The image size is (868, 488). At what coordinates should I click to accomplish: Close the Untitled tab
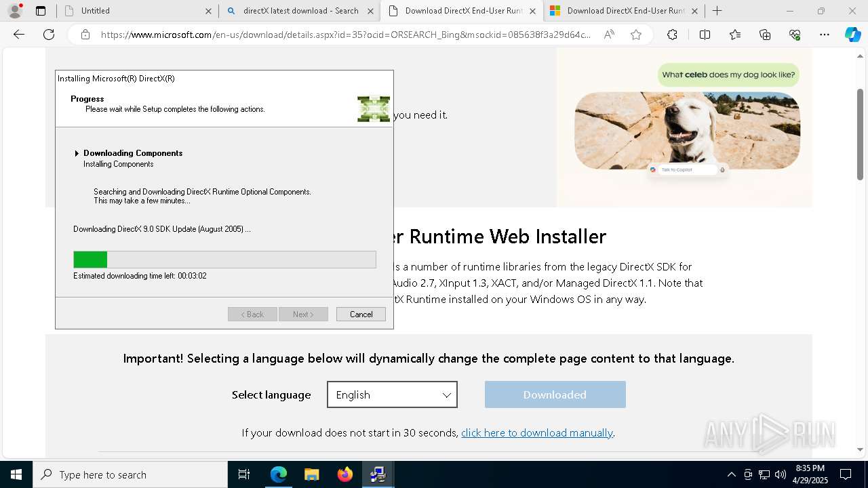tap(208, 11)
